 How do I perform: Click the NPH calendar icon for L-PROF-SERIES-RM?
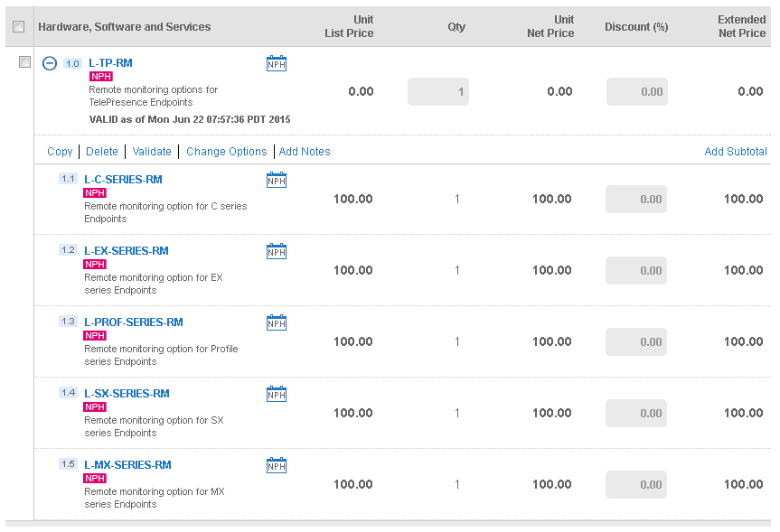277,322
